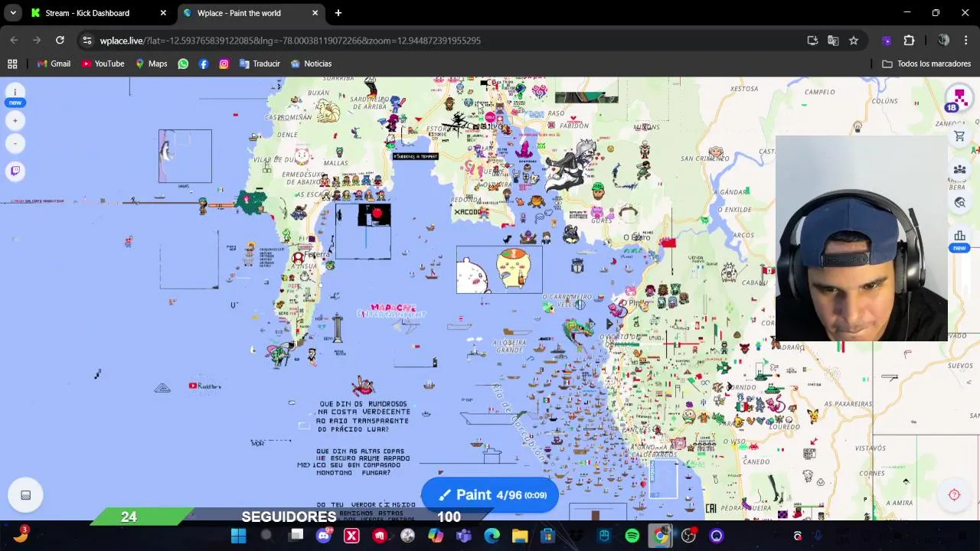
Task: Open File Explorer from the taskbar
Action: pyautogui.click(x=520, y=536)
